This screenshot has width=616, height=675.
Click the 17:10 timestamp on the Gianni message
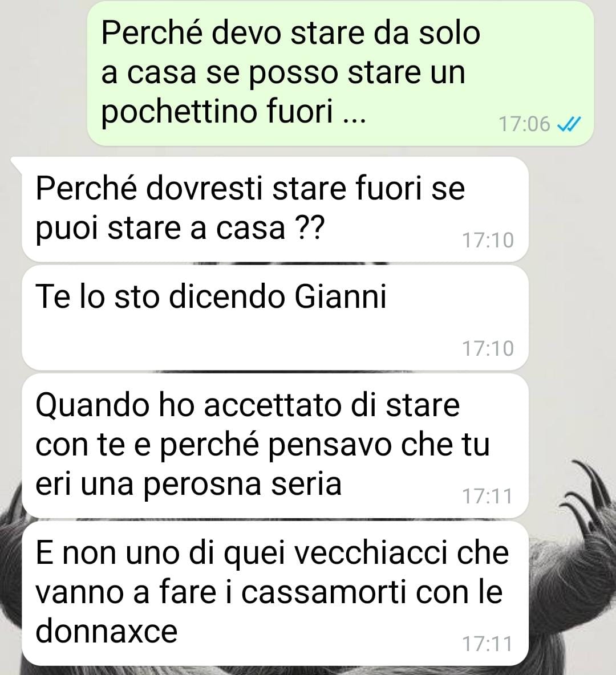coord(488,348)
